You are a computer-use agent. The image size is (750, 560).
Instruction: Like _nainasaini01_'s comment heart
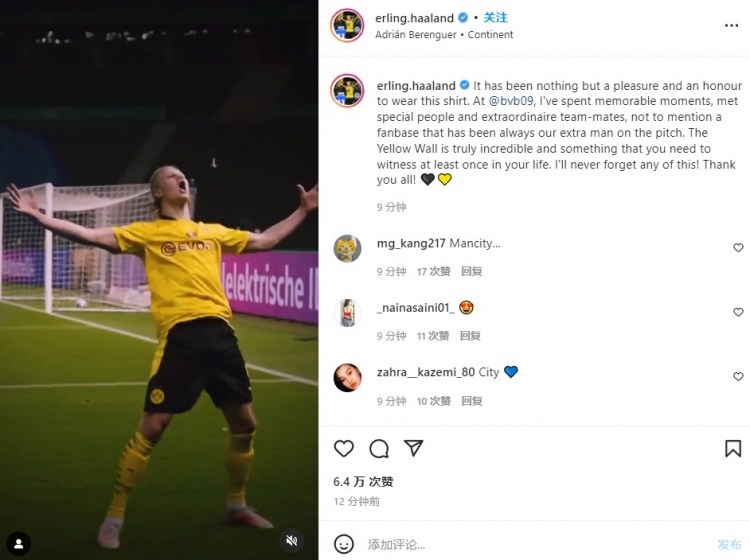[x=738, y=312]
